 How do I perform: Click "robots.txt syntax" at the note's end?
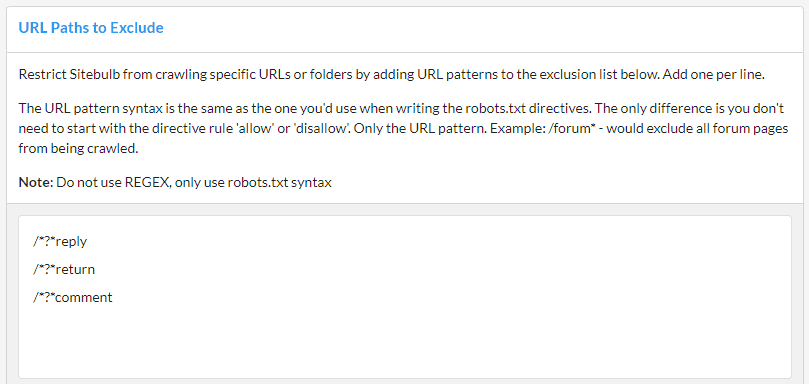[280, 182]
